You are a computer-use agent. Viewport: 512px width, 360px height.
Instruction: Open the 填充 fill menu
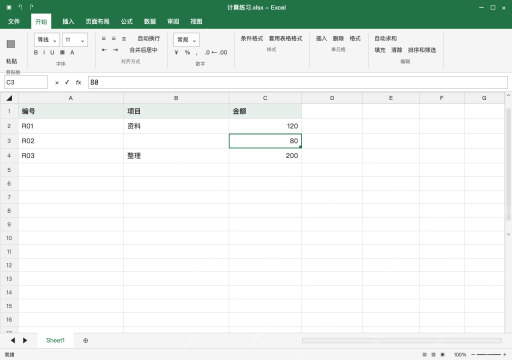pyautogui.click(x=380, y=50)
